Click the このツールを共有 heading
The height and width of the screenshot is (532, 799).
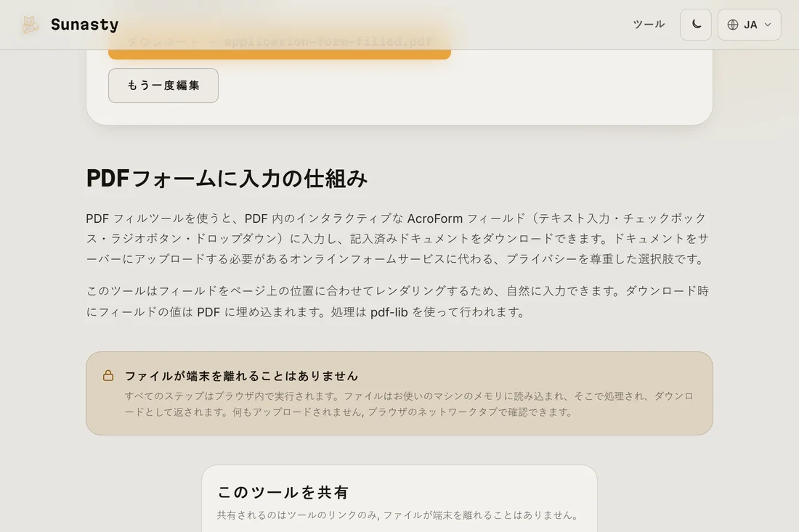(283, 492)
